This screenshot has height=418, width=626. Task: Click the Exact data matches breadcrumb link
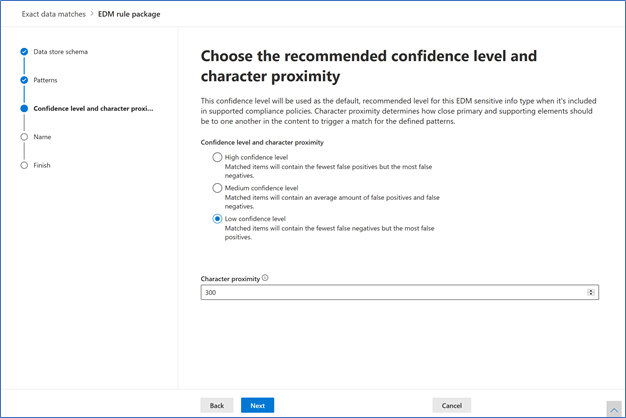coord(53,14)
